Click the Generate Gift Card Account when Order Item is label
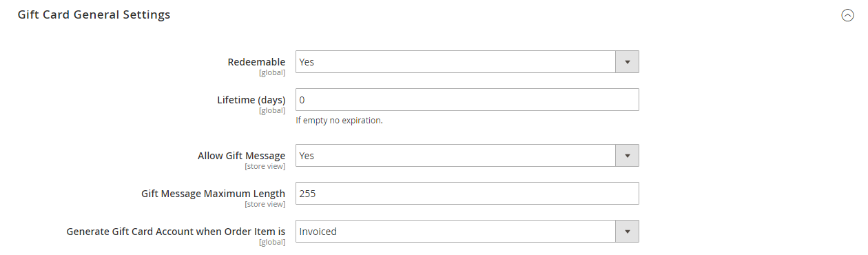 176,232
